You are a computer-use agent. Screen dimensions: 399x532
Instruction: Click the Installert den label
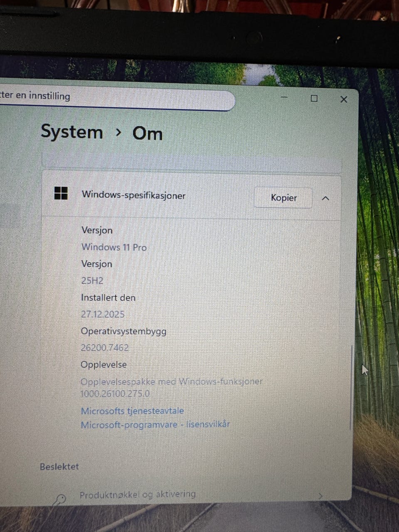click(x=108, y=298)
